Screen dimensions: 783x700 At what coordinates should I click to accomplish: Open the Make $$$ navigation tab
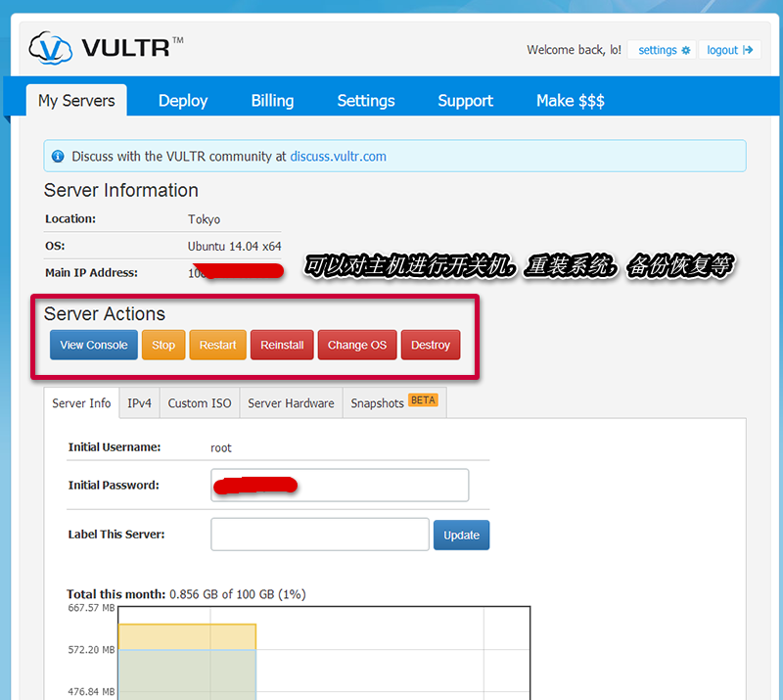click(571, 101)
